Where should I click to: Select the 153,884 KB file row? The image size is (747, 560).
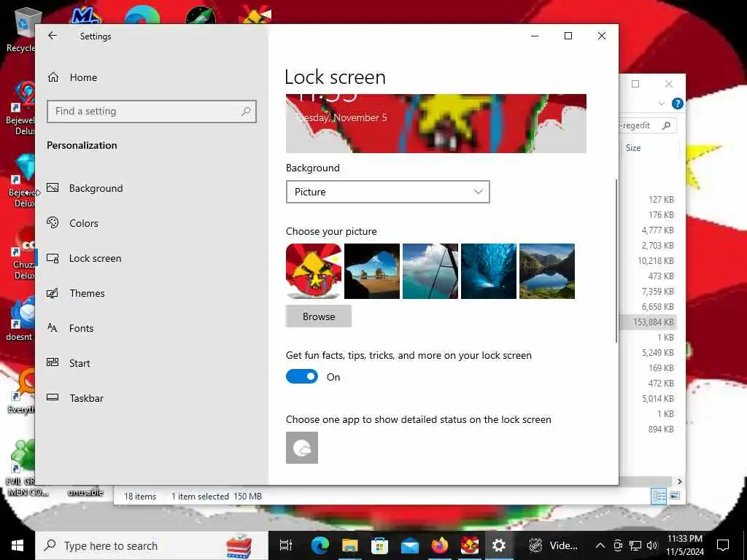click(x=650, y=322)
